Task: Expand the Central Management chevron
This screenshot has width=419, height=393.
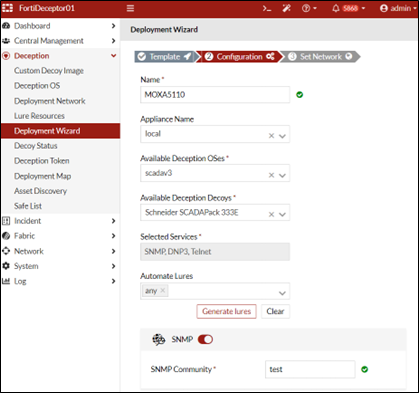Action: pos(113,41)
